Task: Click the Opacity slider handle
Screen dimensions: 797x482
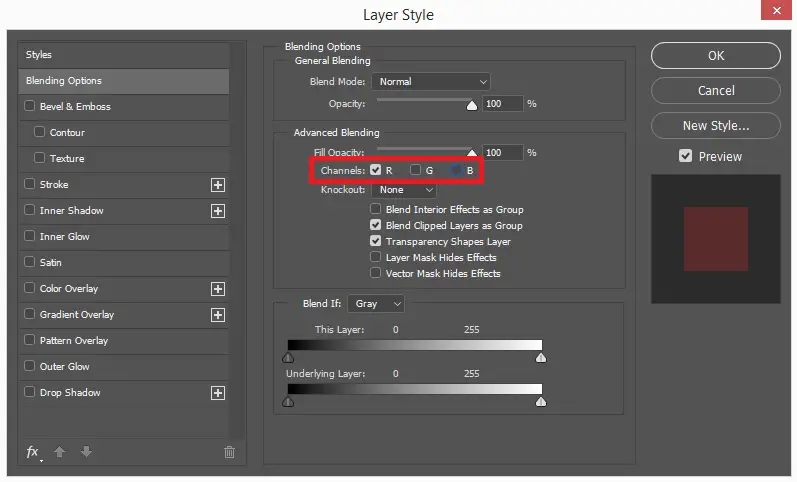Action: 472,105
